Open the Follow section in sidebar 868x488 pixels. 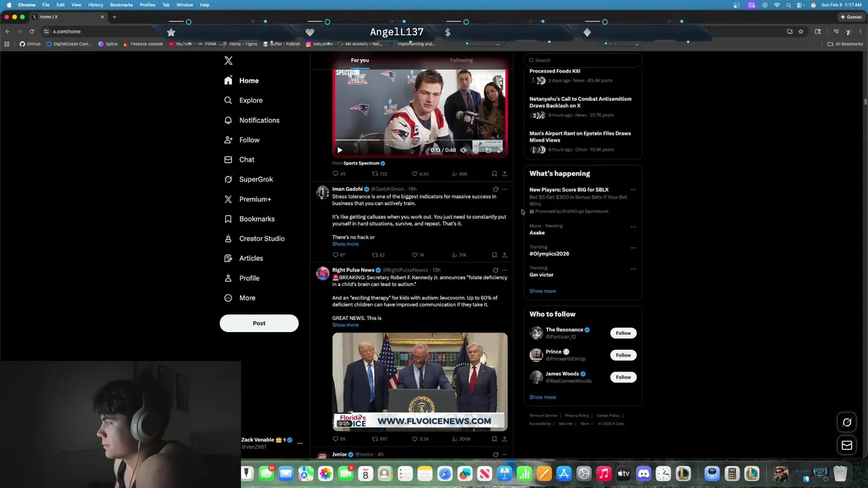click(242, 140)
